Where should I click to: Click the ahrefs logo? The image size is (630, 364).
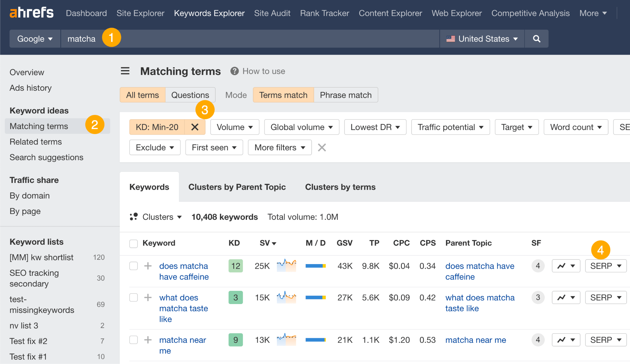pyautogui.click(x=31, y=13)
